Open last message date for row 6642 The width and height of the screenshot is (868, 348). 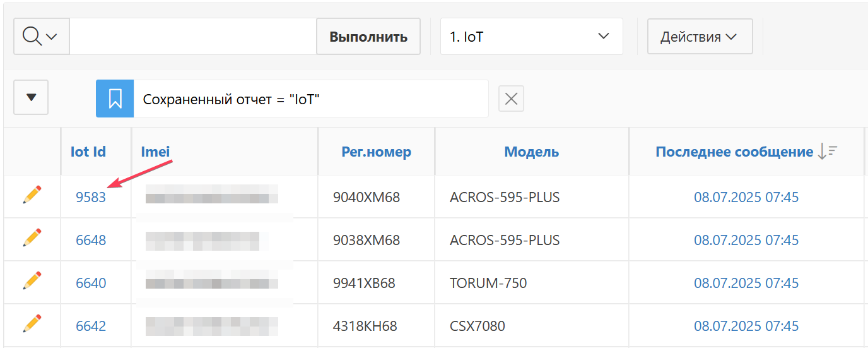(x=746, y=326)
